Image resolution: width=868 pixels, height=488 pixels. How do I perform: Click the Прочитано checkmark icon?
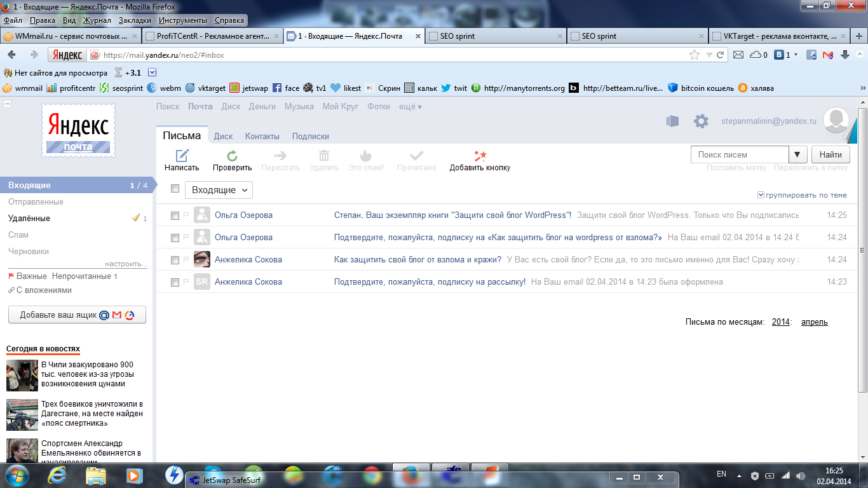pyautogui.click(x=417, y=156)
